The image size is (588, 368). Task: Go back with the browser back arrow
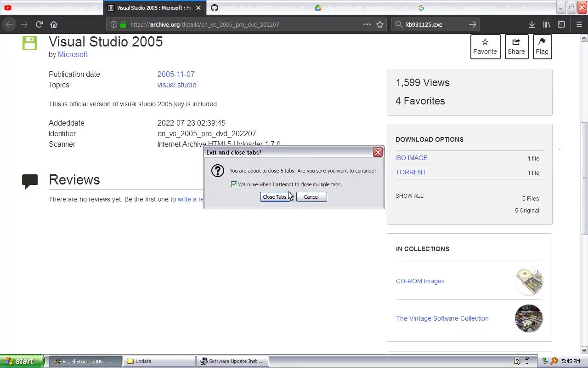9,24
